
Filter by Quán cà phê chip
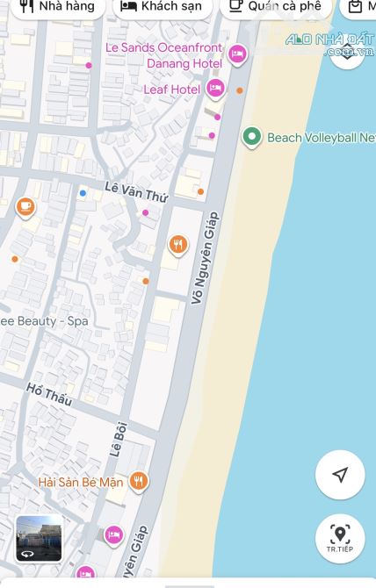click(276, 7)
